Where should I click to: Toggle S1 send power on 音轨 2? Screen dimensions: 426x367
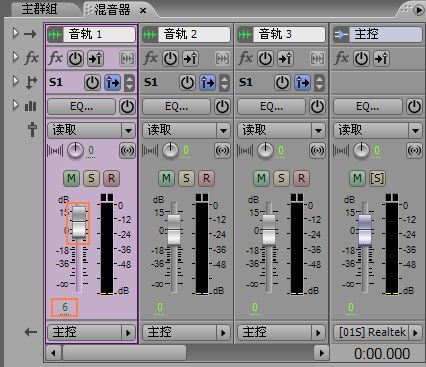187,82
